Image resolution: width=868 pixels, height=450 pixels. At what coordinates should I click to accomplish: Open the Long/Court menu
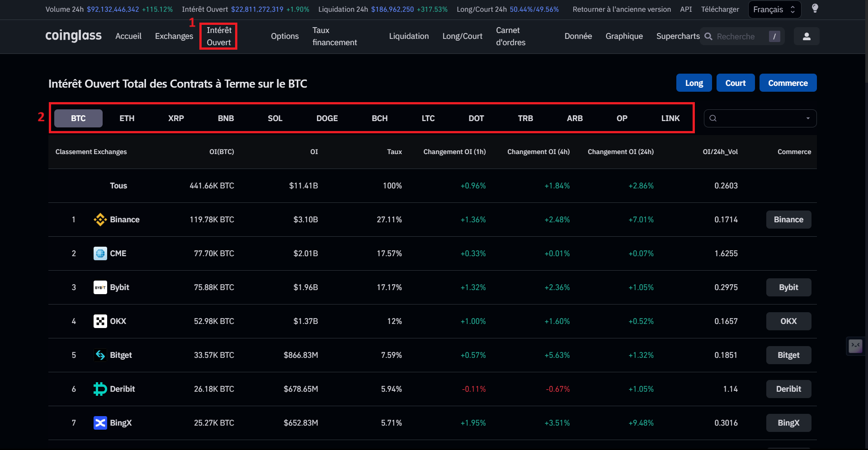point(462,36)
